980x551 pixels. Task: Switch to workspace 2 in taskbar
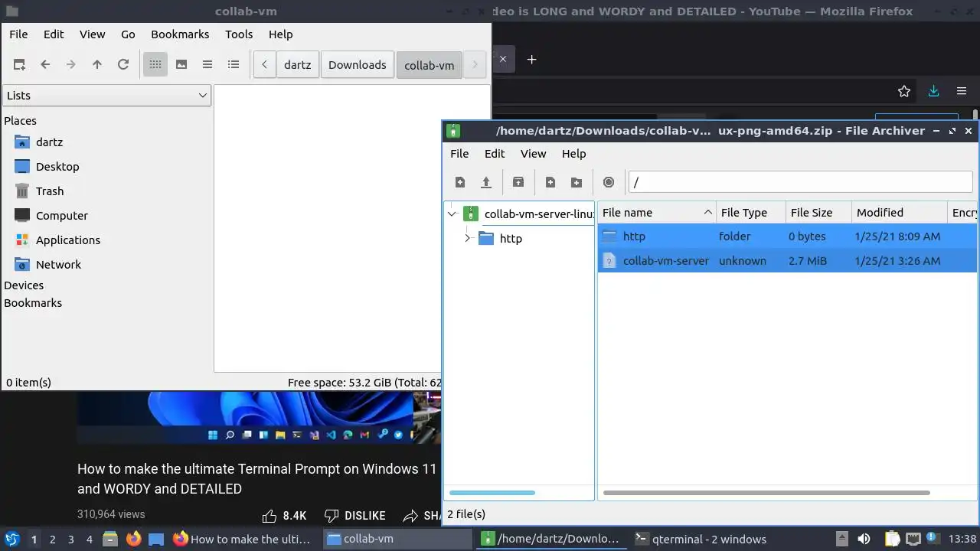click(x=52, y=540)
